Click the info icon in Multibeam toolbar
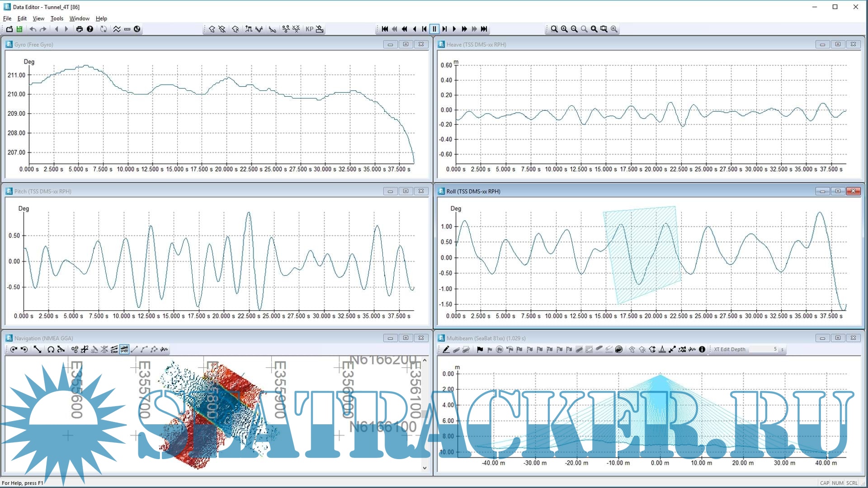 pyautogui.click(x=702, y=349)
